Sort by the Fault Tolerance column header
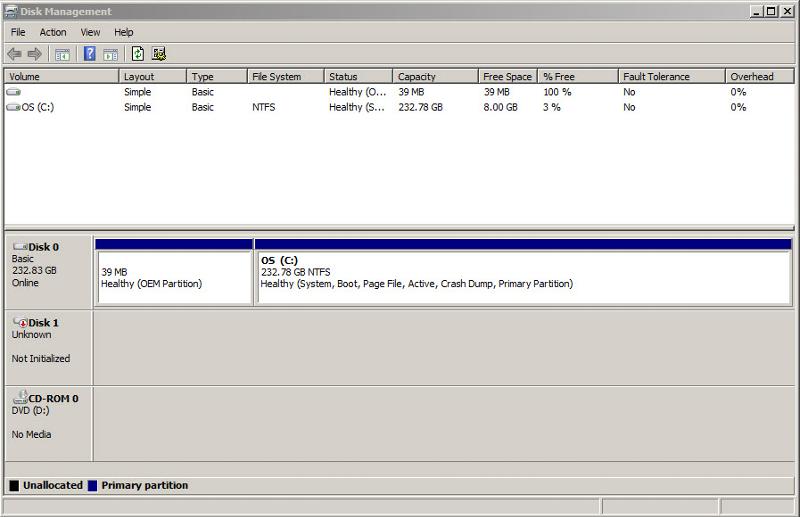800x517 pixels. point(671,77)
